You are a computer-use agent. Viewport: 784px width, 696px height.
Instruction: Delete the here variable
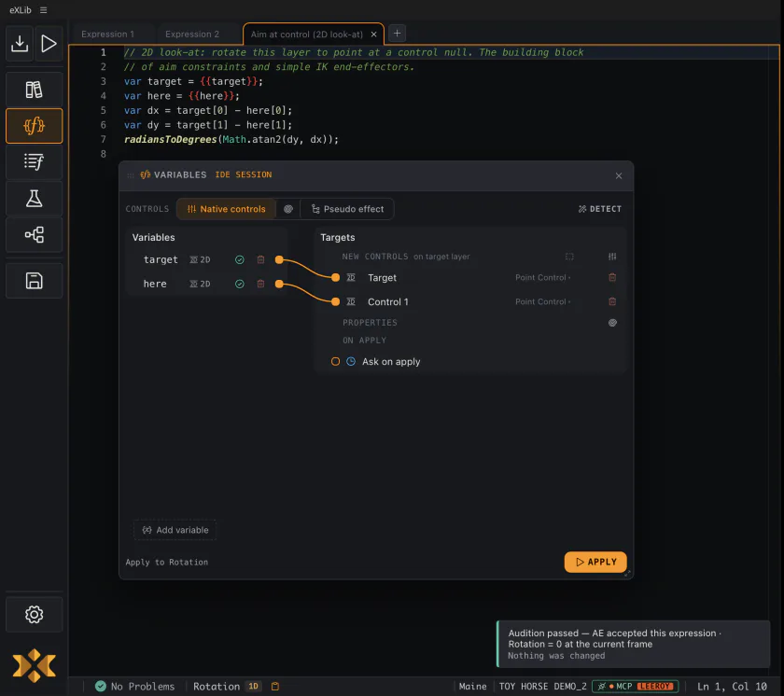(x=260, y=284)
